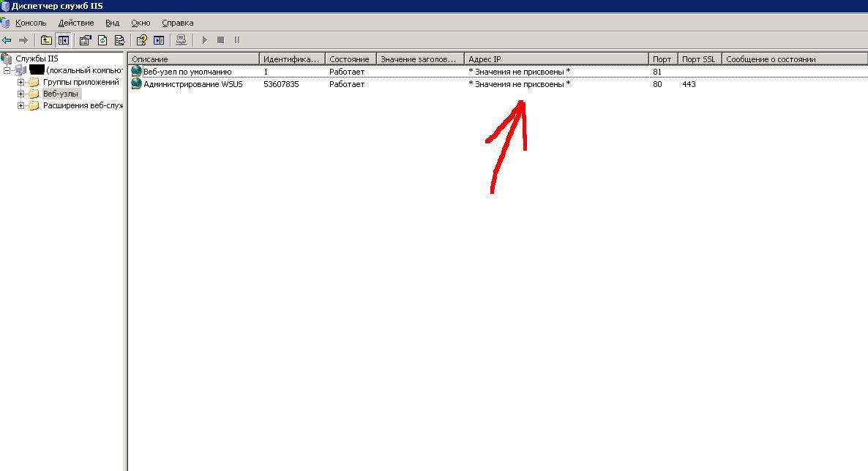Screen dimensions: 868x471
Task: Sort by the Состояние column header
Action: point(351,59)
